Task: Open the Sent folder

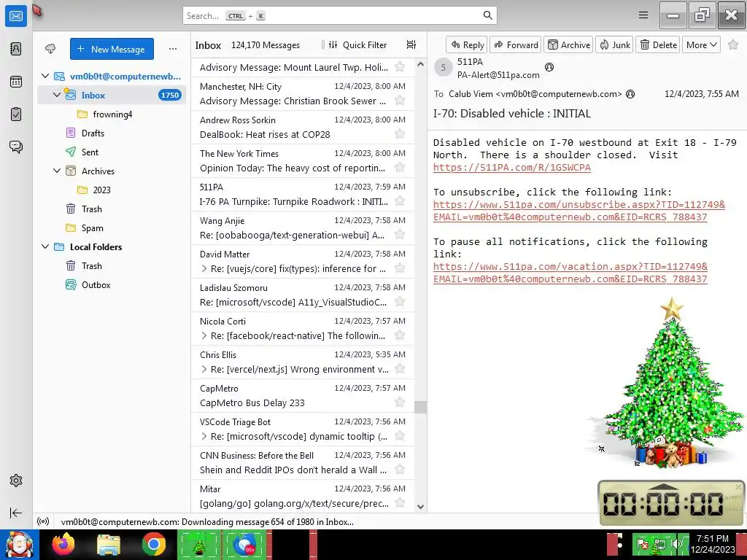Action: pyautogui.click(x=112, y=152)
